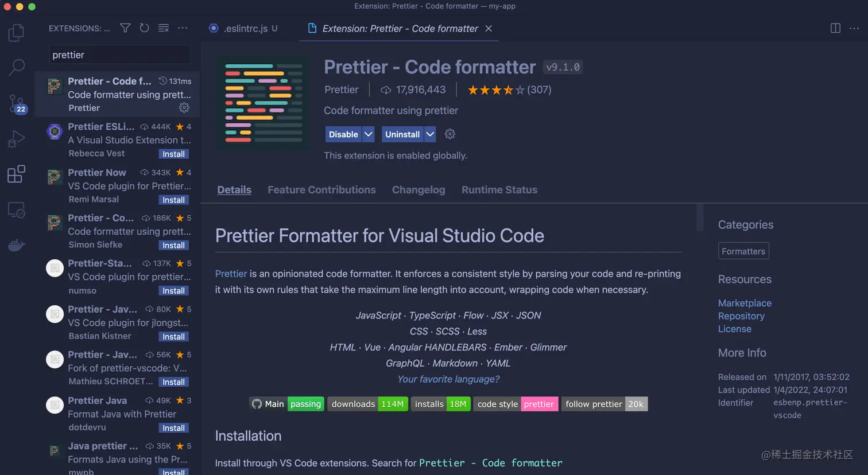Filter extensions using the funnel icon
Screen dimensions: 868x475
(125, 28)
